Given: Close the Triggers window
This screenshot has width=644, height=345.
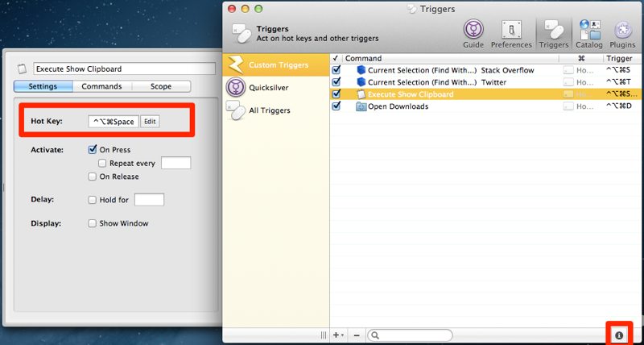Looking at the screenshot, I should [232, 9].
